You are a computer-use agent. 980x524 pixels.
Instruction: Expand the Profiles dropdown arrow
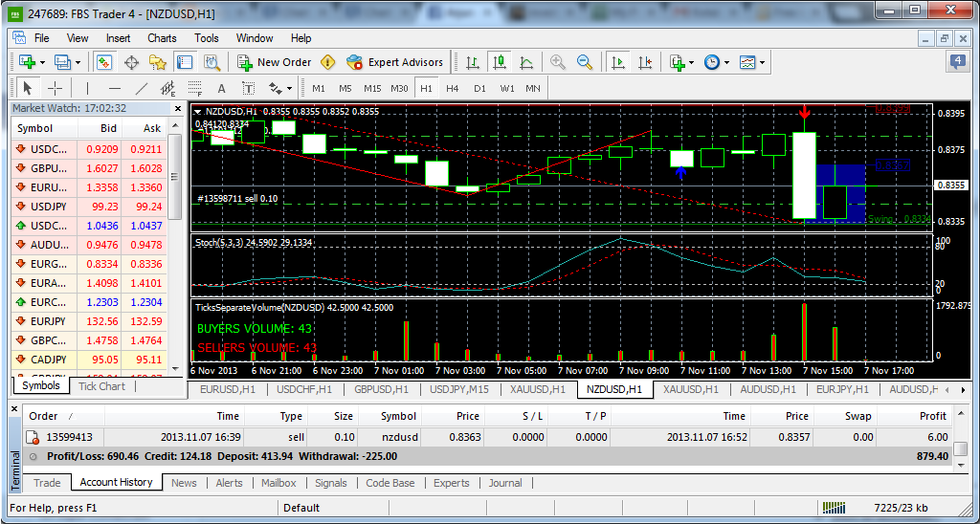[x=78, y=62]
